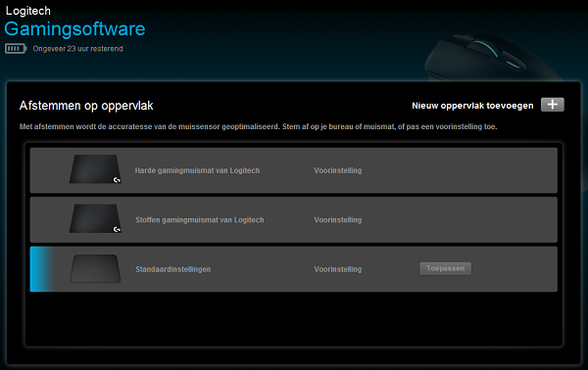The image size is (588, 370).
Task: Select 'Harde gamingmuismat van Logitech' text
Action: click(197, 170)
